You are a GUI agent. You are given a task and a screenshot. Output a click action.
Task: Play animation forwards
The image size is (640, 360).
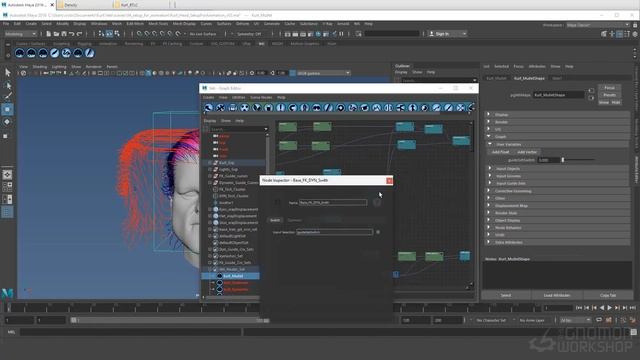click(609, 308)
